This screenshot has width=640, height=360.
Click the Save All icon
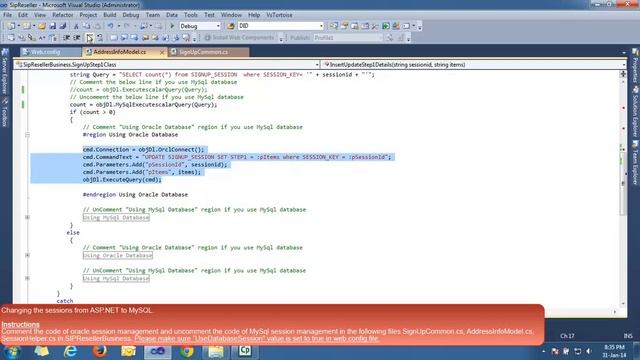pyautogui.click(x=63, y=26)
